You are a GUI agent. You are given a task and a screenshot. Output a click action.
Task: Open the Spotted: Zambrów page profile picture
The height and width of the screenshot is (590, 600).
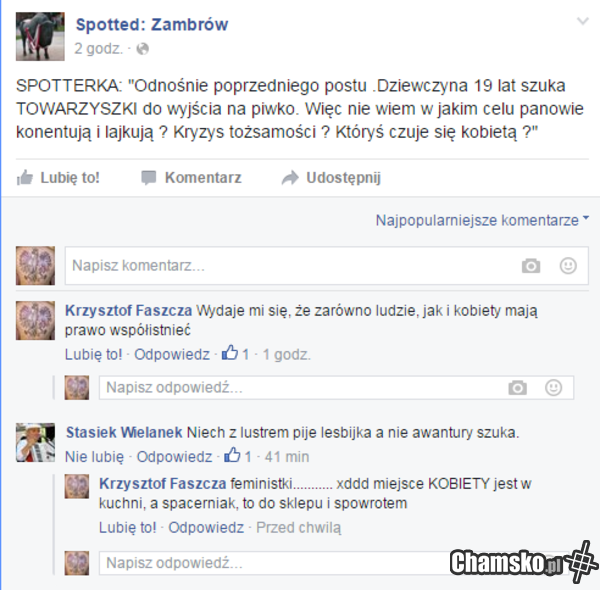click(40, 36)
